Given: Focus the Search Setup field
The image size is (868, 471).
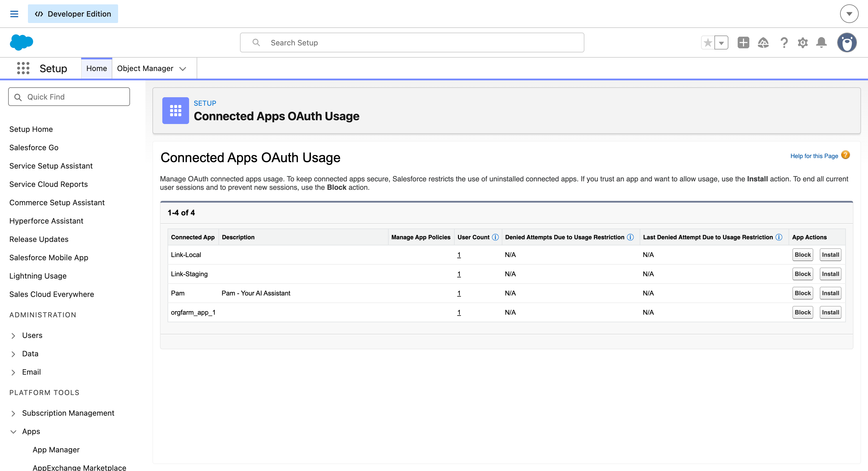Looking at the screenshot, I should [412, 43].
